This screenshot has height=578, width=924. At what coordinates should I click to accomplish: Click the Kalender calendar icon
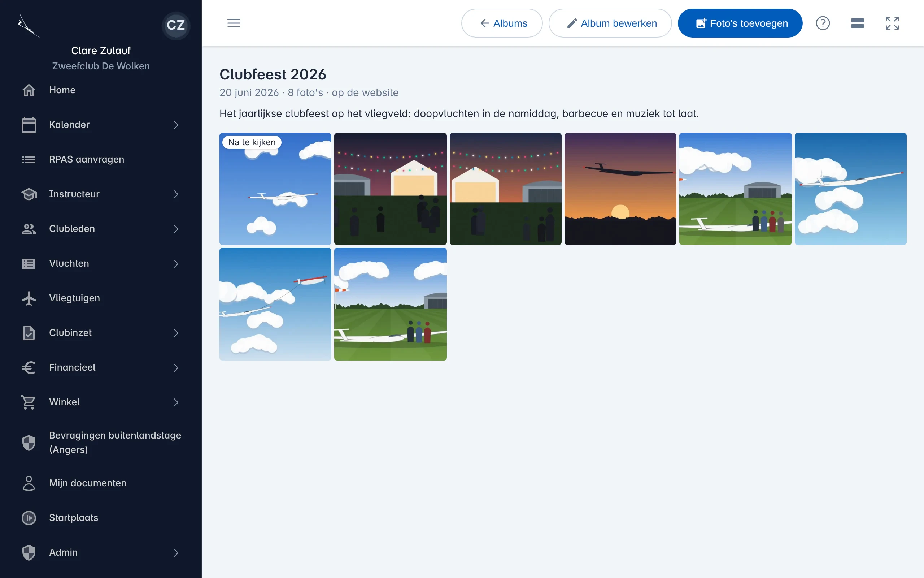29,125
